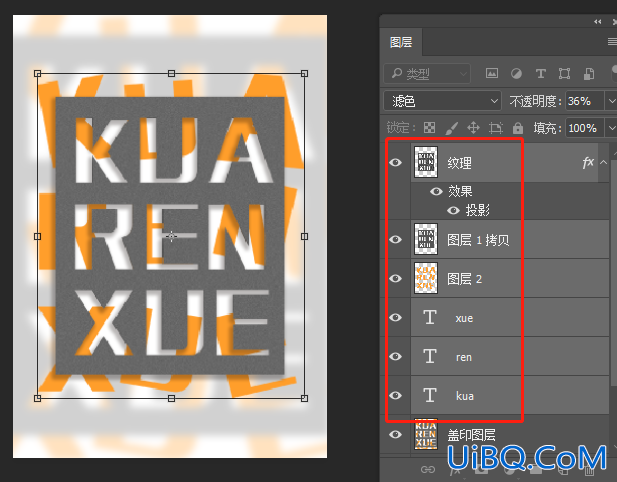The image size is (617, 482).
Task: Hide the 图层 1 拷贝 layer
Action: tap(395, 239)
